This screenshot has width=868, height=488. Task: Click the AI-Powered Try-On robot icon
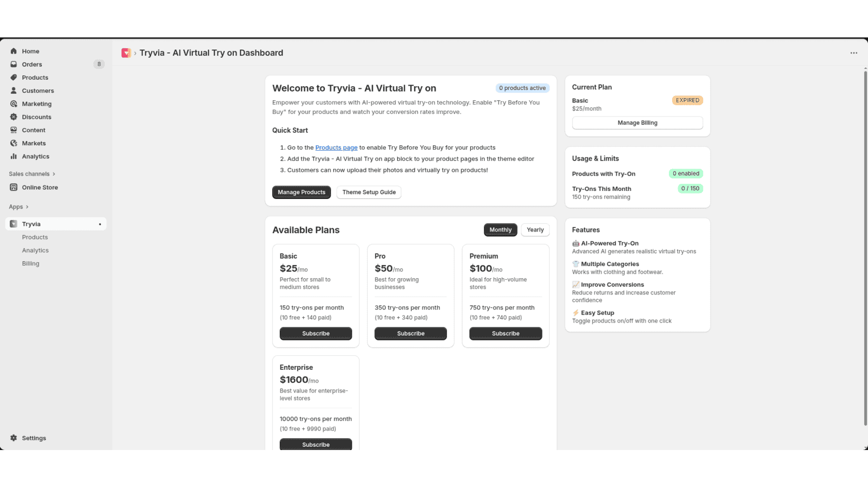pyautogui.click(x=576, y=243)
